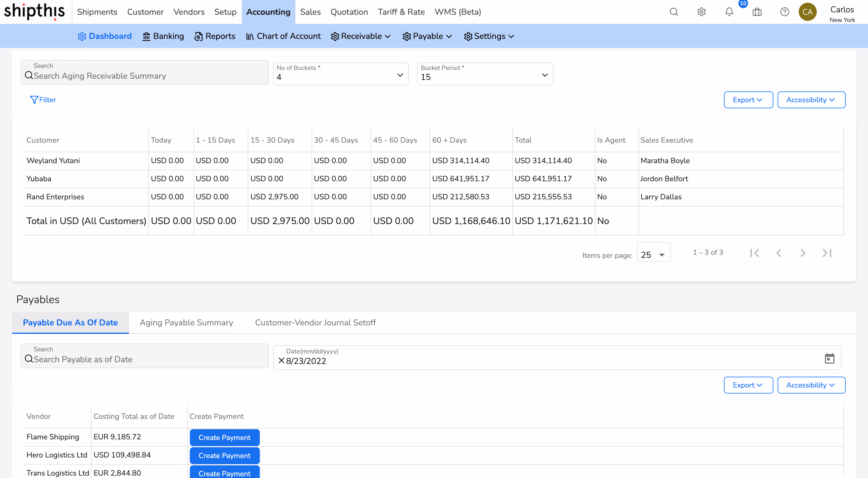Click the Banking building icon

pyautogui.click(x=146, y=36)
